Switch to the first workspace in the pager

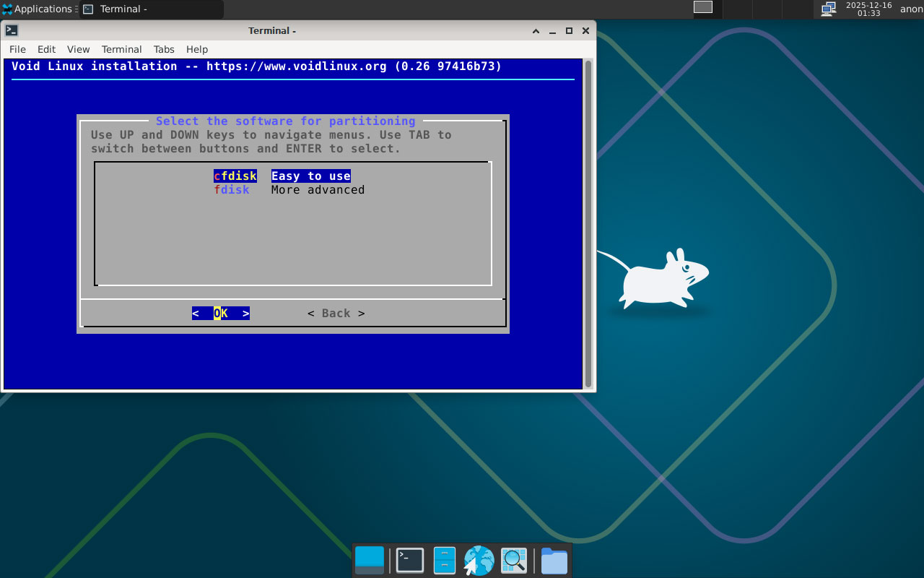703,7
